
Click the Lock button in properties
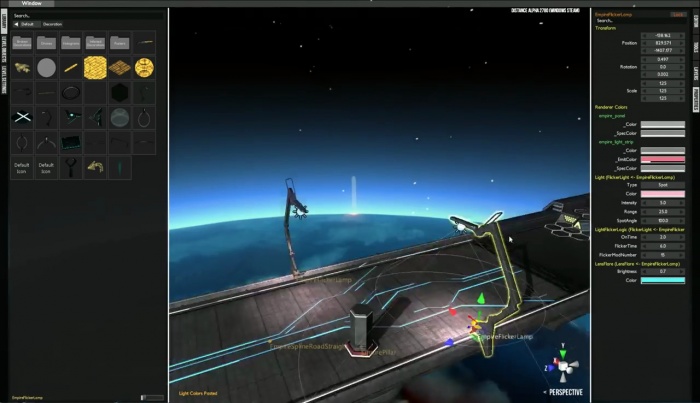click(678, 14)
